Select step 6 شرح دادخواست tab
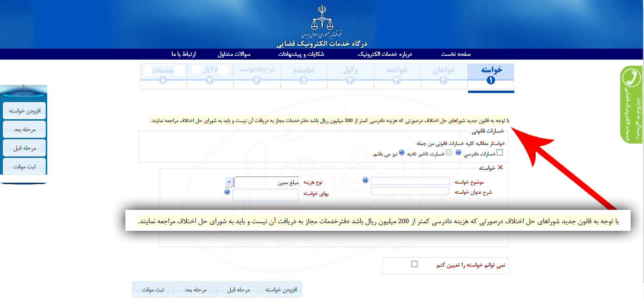644x300 pixels. (257, 76)
